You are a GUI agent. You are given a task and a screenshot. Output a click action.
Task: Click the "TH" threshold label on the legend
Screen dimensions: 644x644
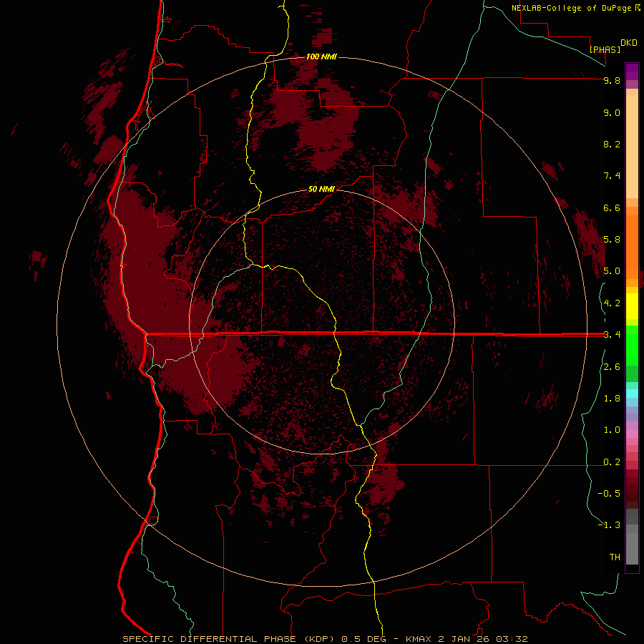615,557
